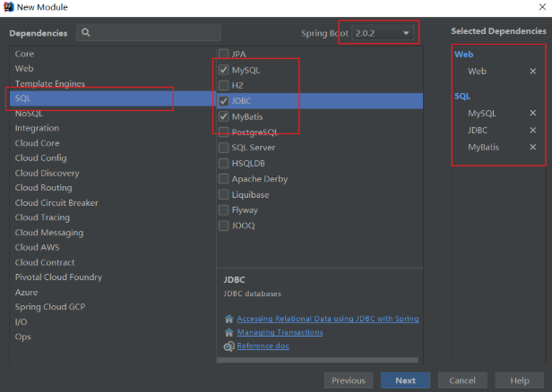Click the Previous button

(x=349, y=380)
